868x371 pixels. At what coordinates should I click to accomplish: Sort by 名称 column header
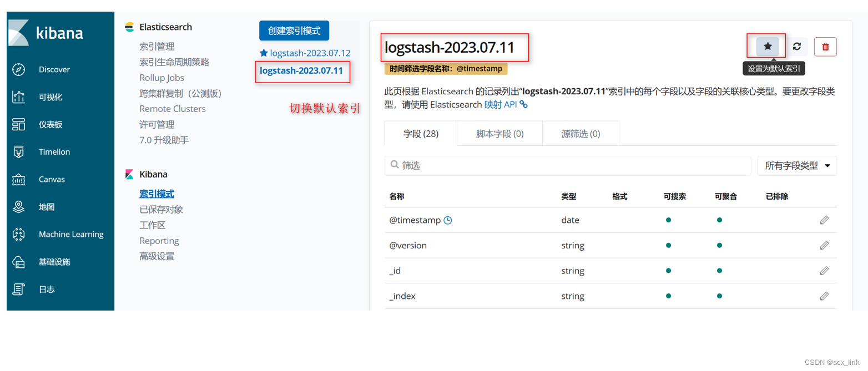397,196
